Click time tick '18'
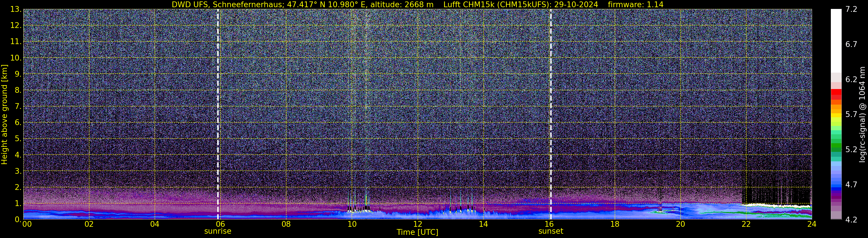This screenshot has width=868, height=238. click(614, 224)
